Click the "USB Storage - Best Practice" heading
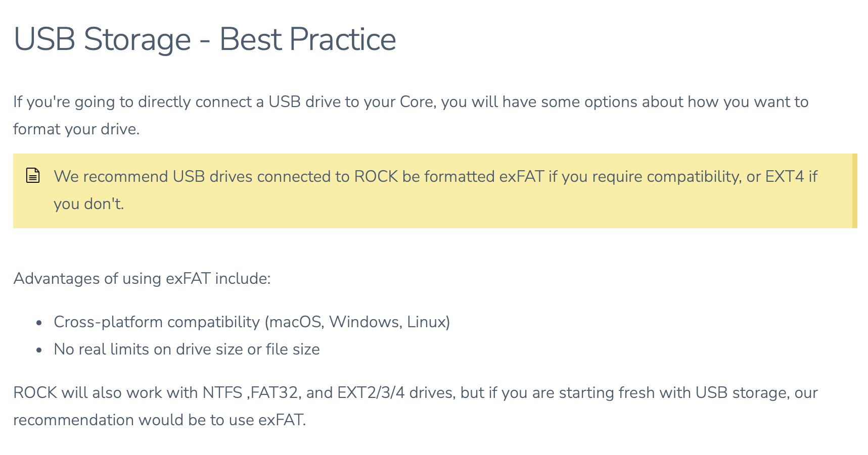Screen dimensions: 868x455 click(204, 39)
